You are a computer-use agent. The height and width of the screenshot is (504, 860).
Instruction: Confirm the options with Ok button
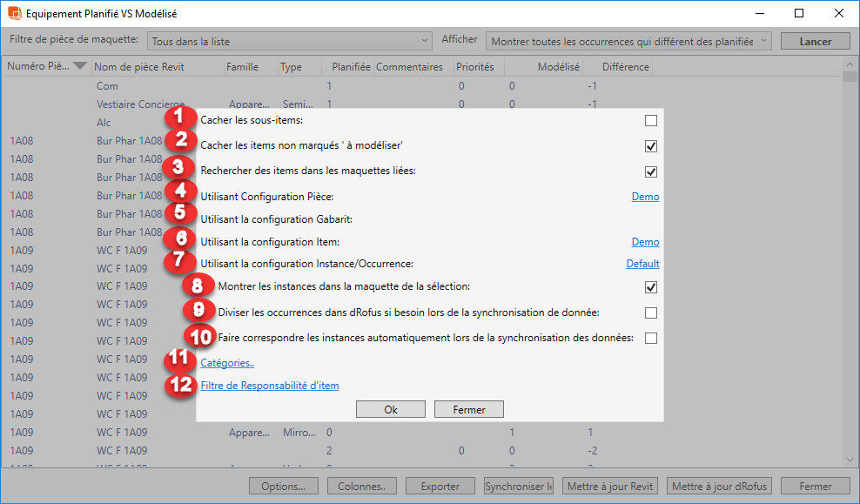tap(391, 409)
